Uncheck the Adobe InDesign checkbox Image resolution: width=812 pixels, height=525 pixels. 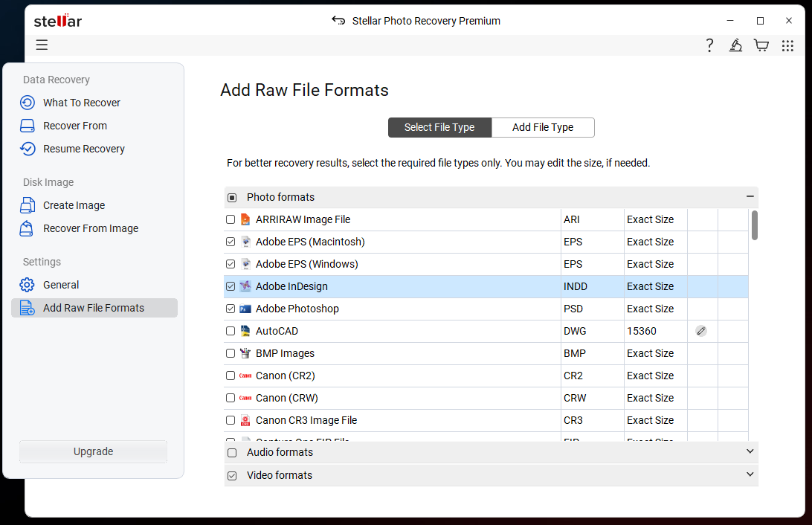(x=231, y=286)
